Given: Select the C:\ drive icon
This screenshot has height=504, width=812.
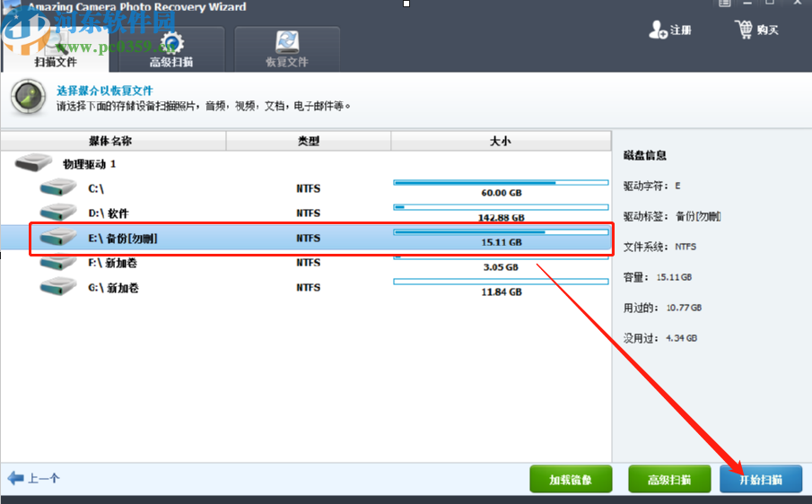Looking at the screenshot, I should [58, 187].
